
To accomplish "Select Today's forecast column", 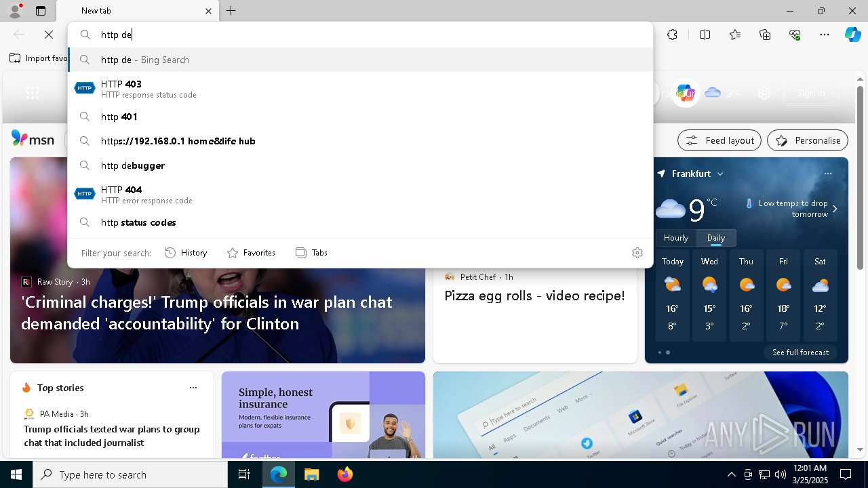I will [x=673, y=296].
